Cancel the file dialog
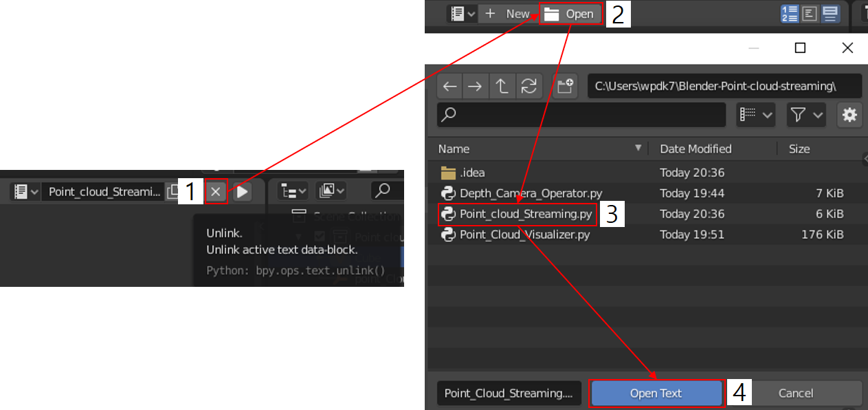This screenshot has width=868, height=410. (796, 393)
